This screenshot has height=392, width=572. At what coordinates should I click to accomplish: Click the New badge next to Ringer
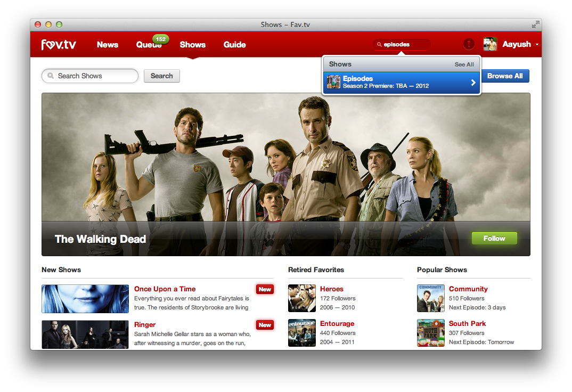[265, 325]
